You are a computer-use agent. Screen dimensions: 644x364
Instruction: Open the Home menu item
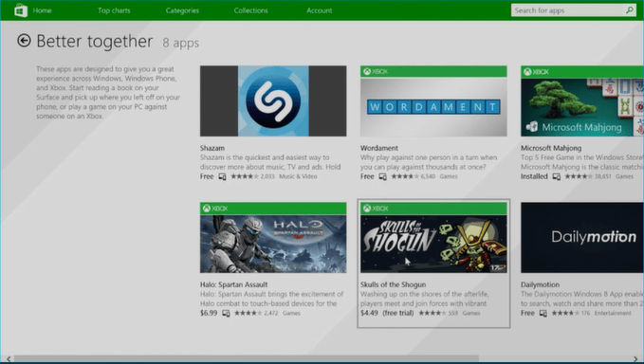coord(43,10)
